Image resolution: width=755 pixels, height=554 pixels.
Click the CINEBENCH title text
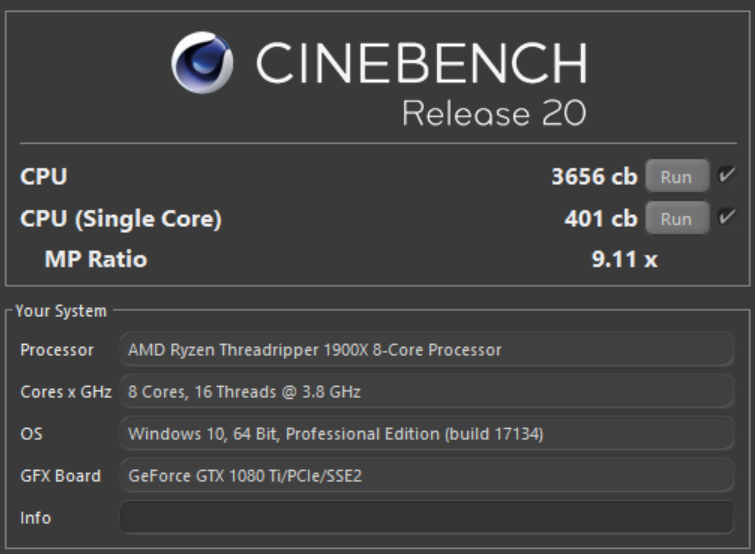420,65
